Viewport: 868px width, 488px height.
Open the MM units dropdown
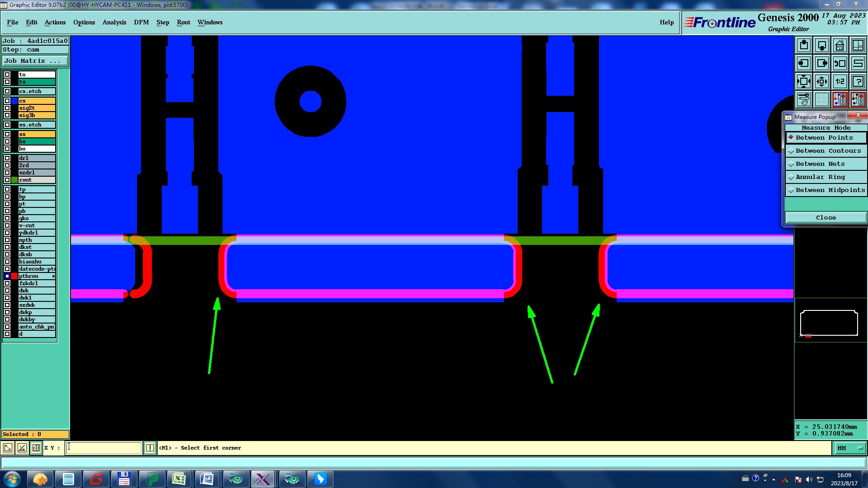click(850, 448)
